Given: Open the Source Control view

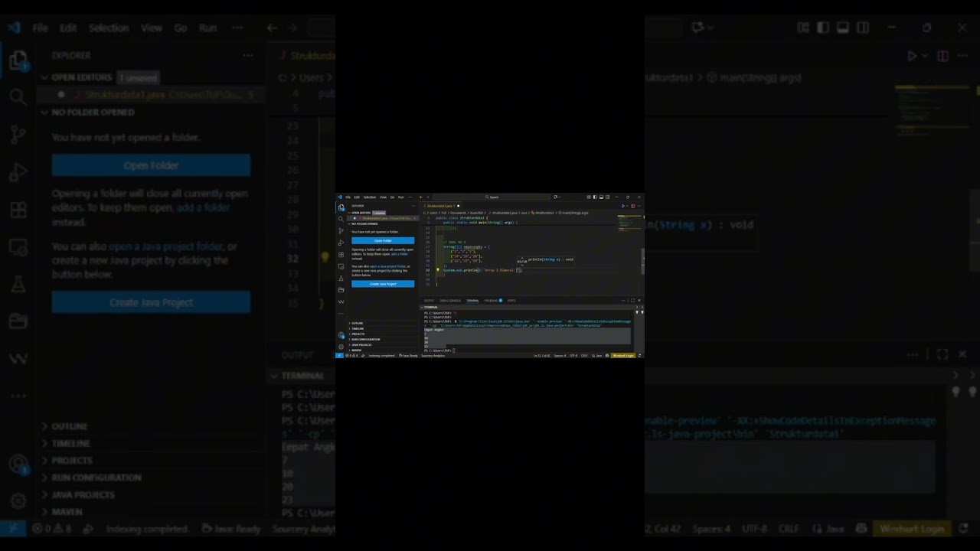Looking at the screenshot, I should point(341,231).
